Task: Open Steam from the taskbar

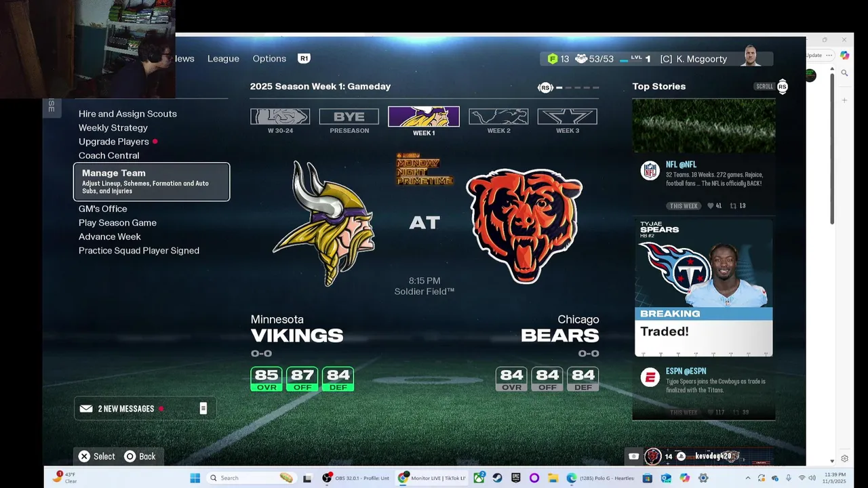Action: pyautogui.click(x=498, y=478)
